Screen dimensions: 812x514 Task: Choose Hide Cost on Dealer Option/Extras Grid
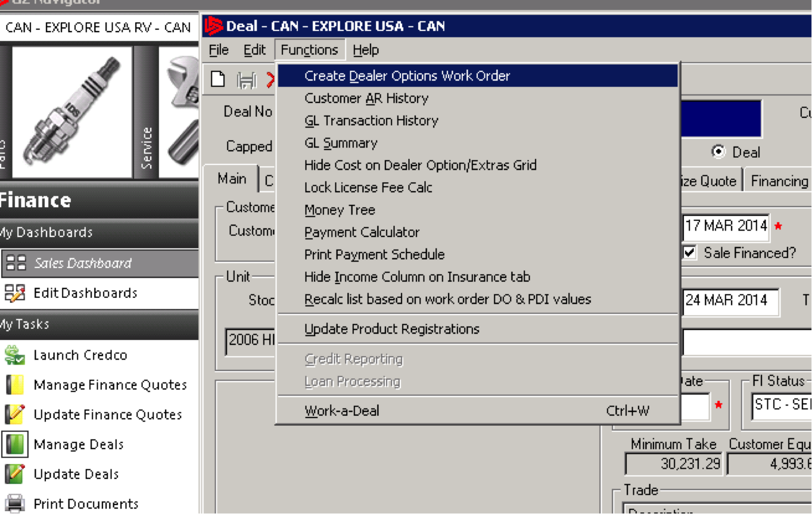(x=478, y=165)
